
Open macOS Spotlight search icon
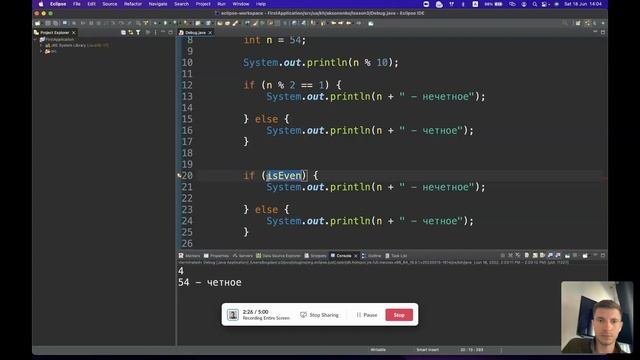point(535,4)
